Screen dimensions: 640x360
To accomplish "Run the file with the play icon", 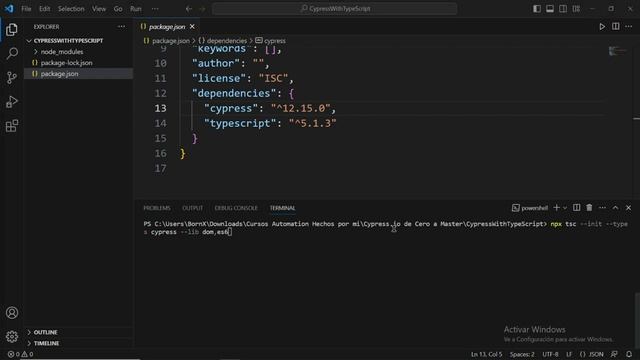I will pos(602,27).
